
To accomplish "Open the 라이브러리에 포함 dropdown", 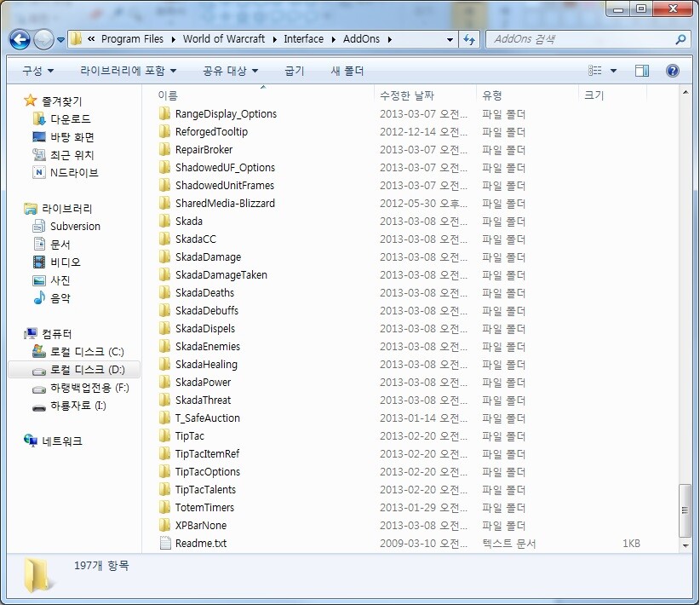I will click(129, 71).
